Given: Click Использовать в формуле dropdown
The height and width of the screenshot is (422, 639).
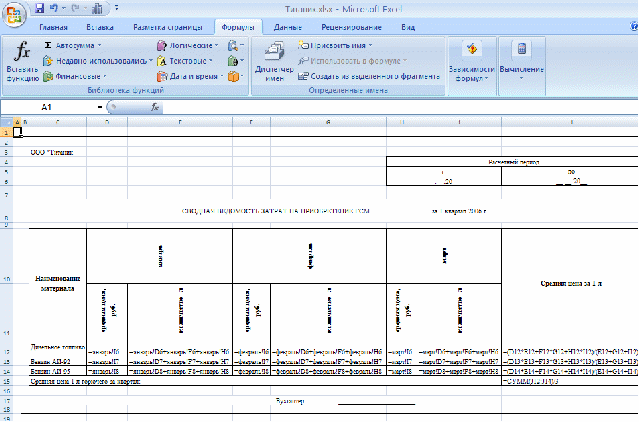Looking at the screenshot, I should 353,61.
